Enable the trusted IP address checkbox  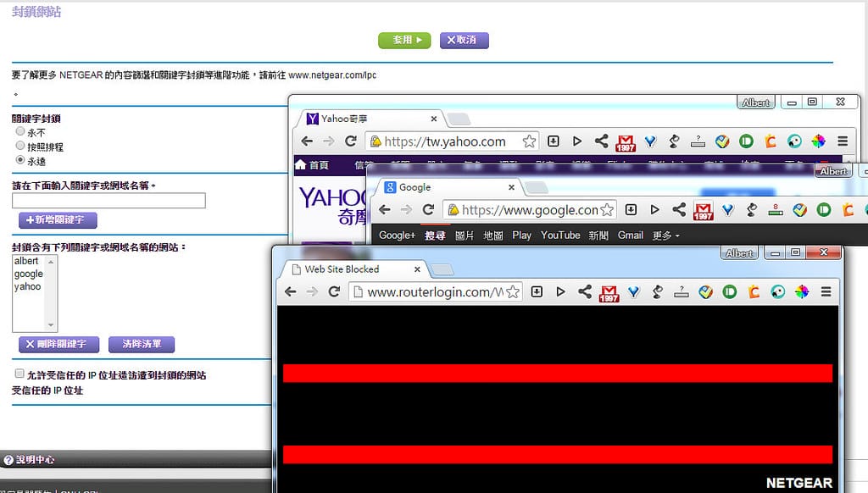(x=19, y=374)
